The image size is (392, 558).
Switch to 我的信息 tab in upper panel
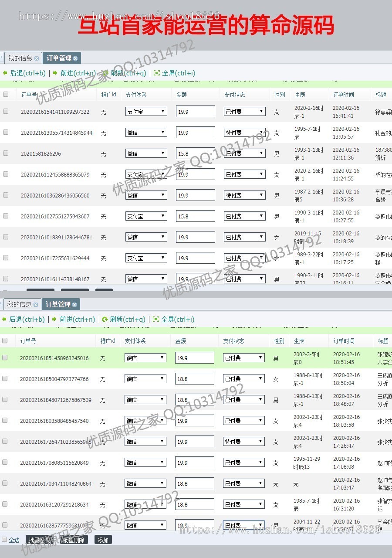23,58
